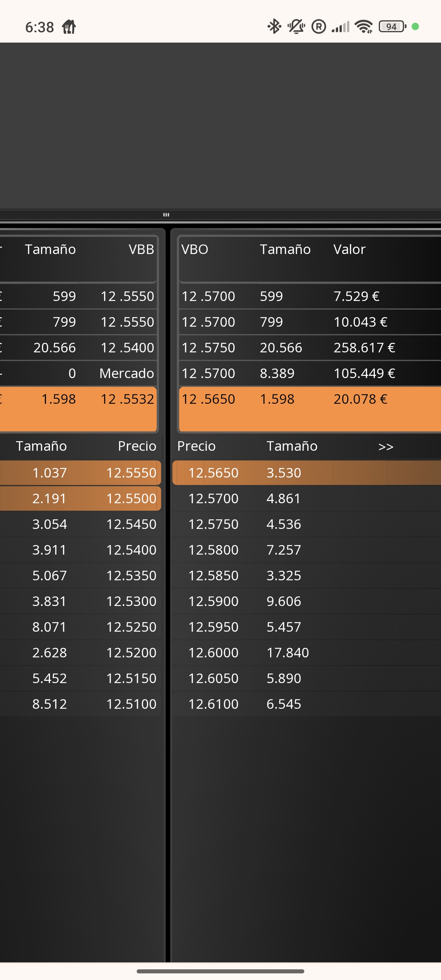The width and height of the screenshot is (441, 980).
Task: Select the VBB column header
Action: (x=141, y=249)
